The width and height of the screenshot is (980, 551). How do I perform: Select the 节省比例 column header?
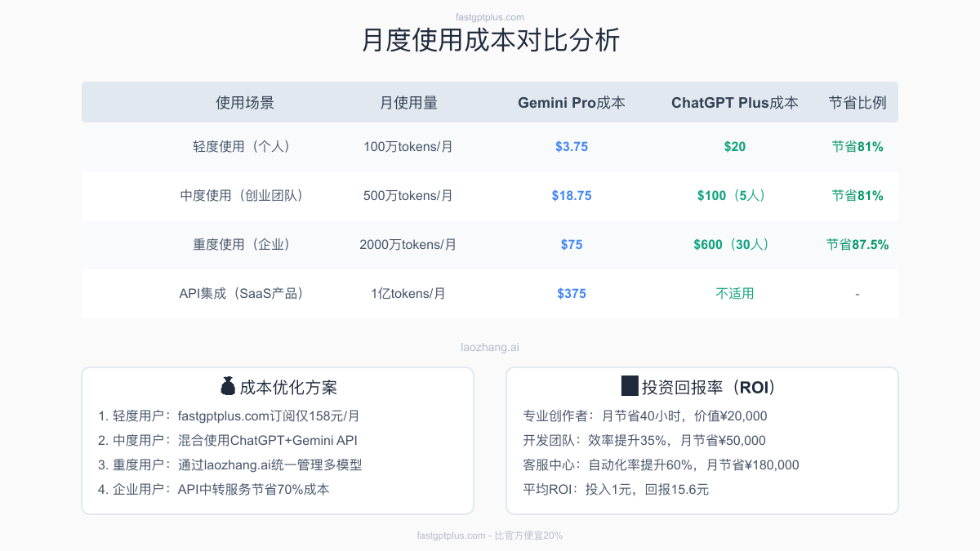[857, 103]
